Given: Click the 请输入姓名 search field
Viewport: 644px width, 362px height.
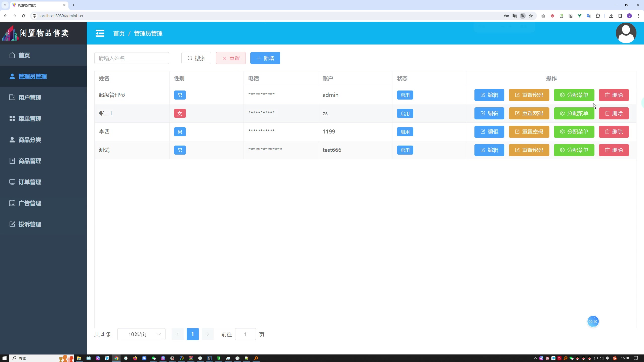Looking at the screenshot, I should pos(132,58).
